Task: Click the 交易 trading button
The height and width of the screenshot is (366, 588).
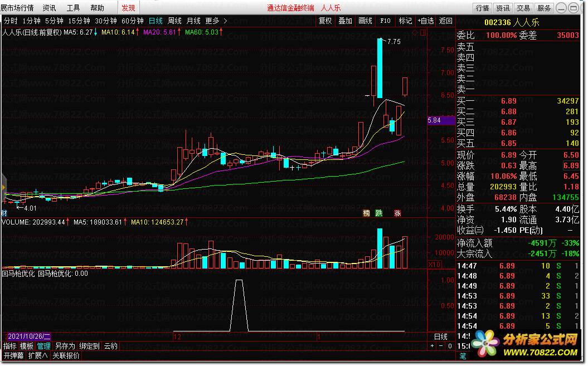Action: (523, 8)
